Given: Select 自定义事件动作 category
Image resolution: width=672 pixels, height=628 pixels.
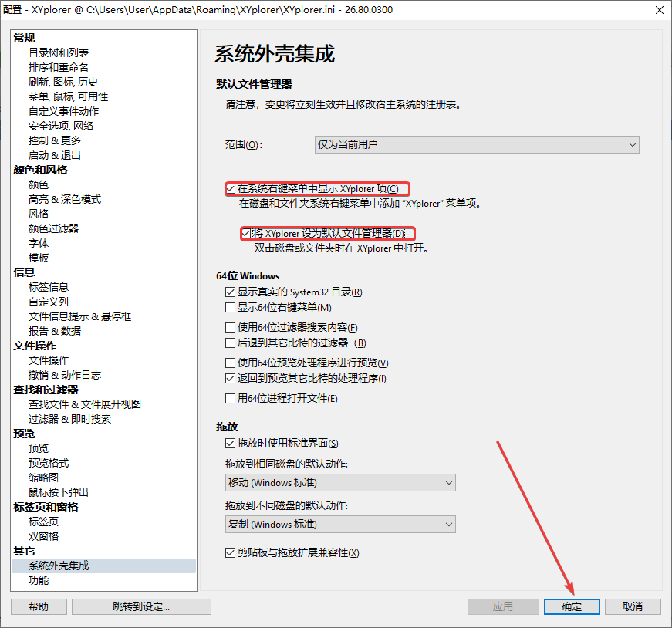Looking at the screenshot, I should (x=64, y=111).
